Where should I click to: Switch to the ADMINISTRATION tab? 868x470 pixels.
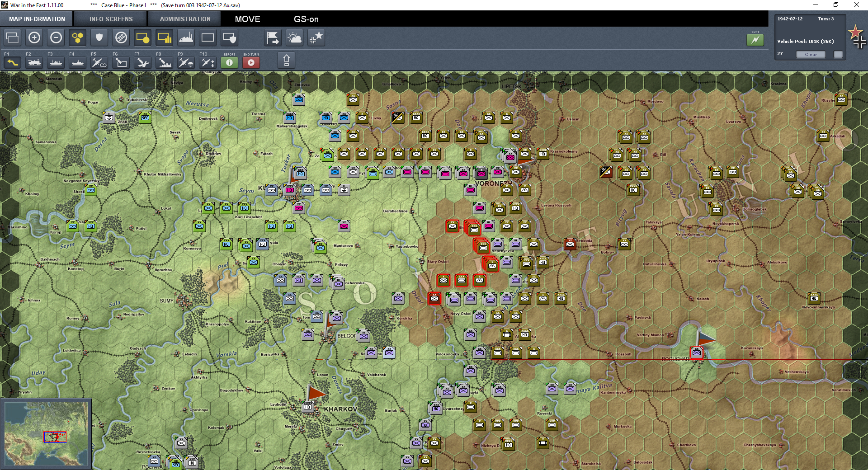tap(185, 19)
